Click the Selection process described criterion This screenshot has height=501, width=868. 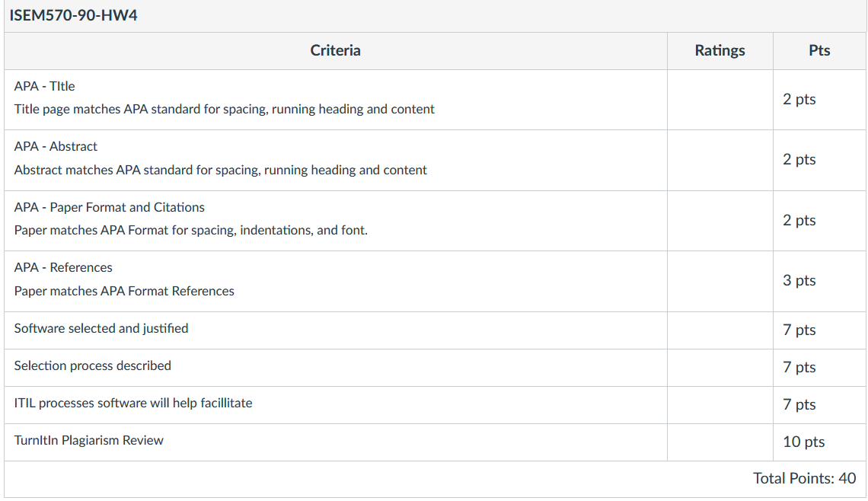coord(92,366)
